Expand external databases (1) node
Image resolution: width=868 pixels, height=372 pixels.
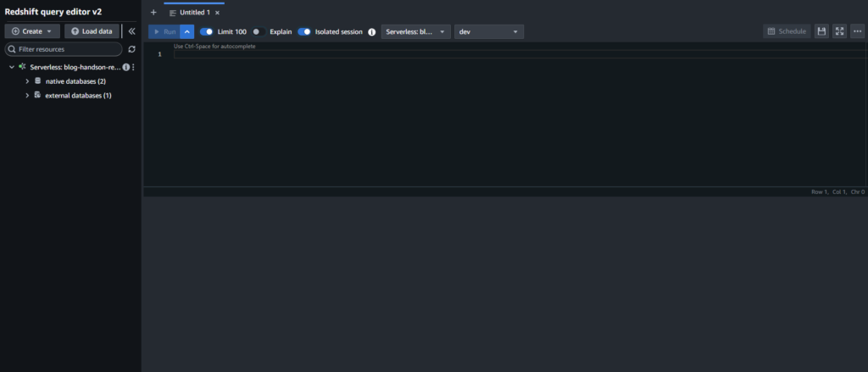click(27, 95)
